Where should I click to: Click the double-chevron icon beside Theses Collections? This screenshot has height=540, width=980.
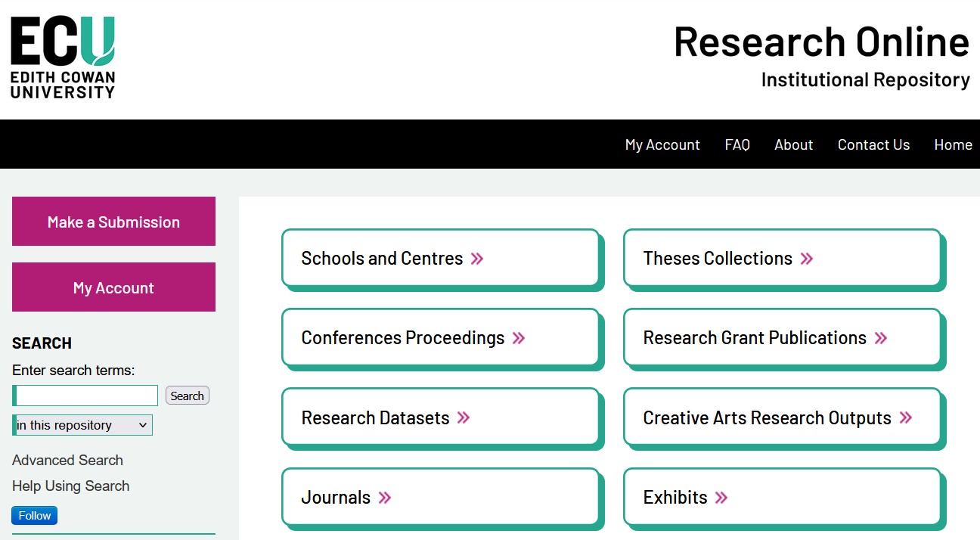pos(807,259)
